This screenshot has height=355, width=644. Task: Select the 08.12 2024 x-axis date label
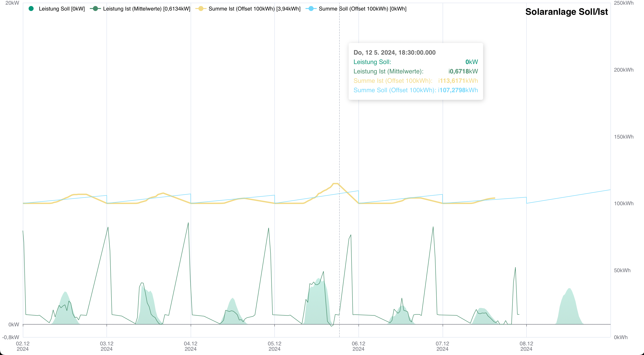(526, 346)
